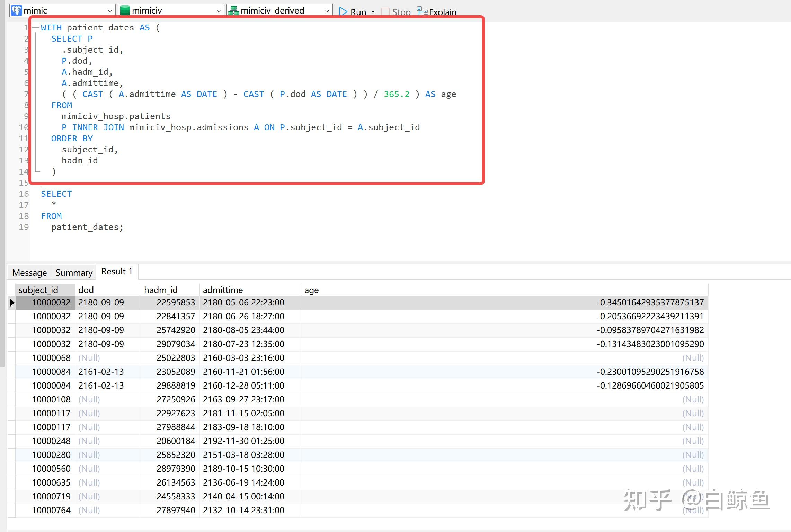Click the green mimiciv database icon

click(125, 10)
